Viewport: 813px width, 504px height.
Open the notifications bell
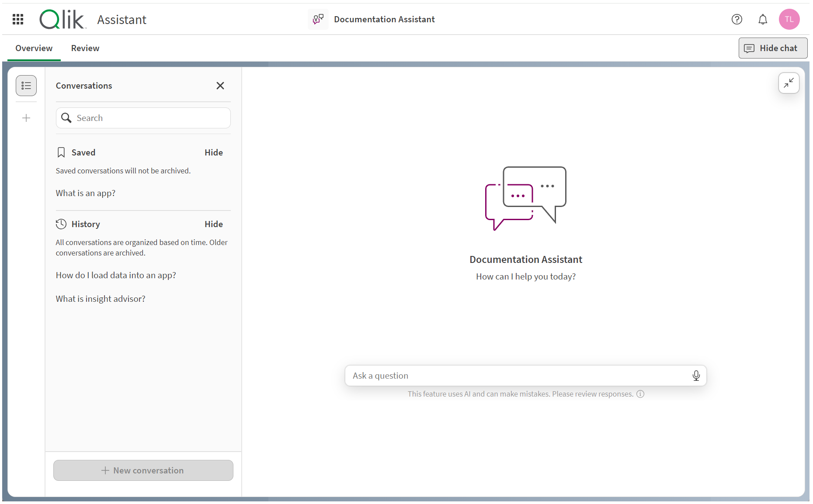pos(763,19)
